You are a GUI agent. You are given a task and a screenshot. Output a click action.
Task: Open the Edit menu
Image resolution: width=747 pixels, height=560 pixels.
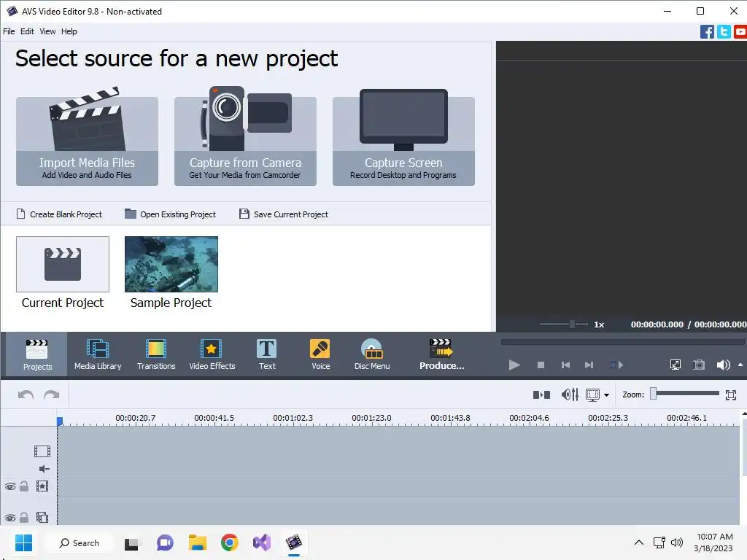point(27,31)
